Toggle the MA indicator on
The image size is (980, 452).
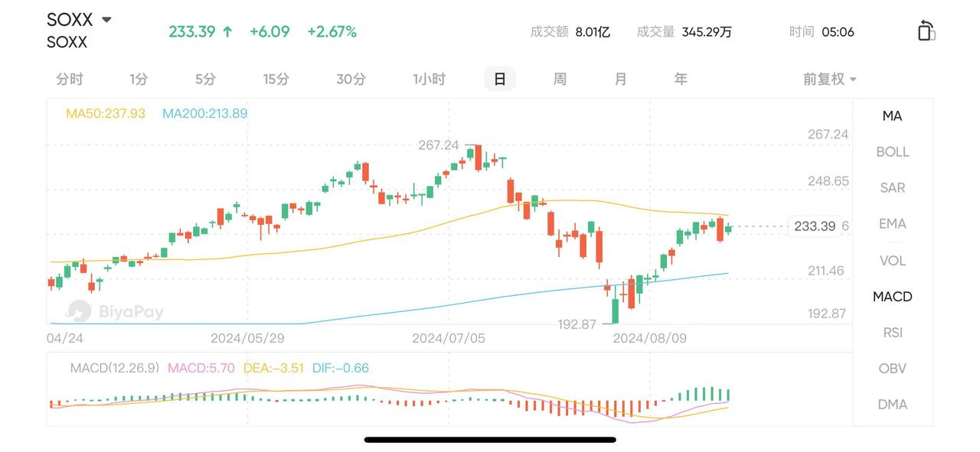pos(892,115)
